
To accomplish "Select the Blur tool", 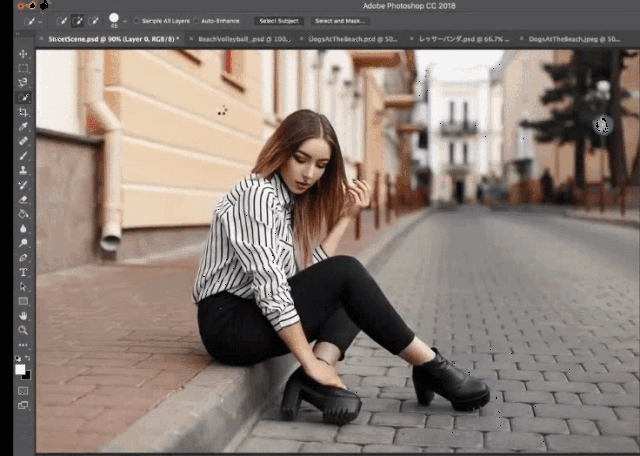I will tap(23, 228).
